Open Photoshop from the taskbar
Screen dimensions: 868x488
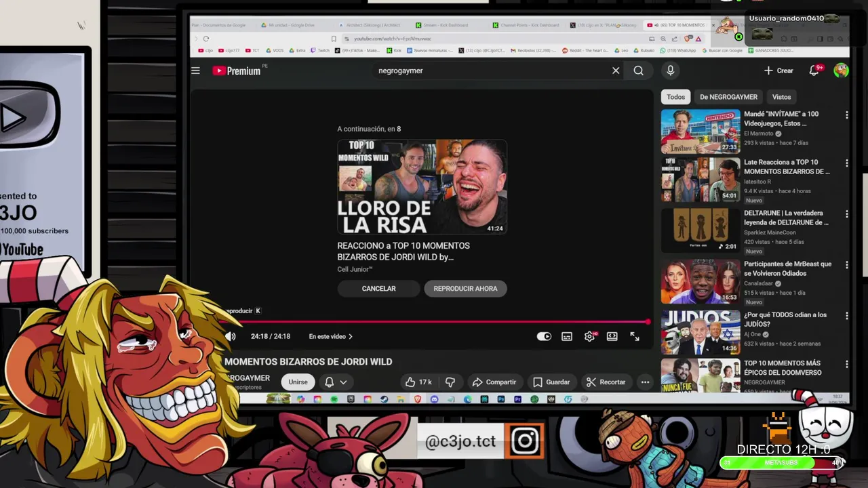point(501,399)
